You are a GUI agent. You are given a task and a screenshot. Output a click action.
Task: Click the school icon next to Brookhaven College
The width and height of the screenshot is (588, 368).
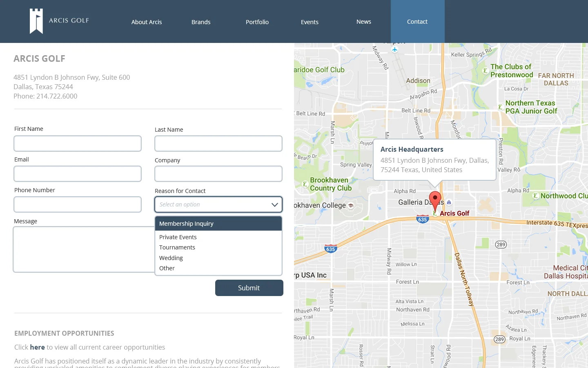[351, 206]
